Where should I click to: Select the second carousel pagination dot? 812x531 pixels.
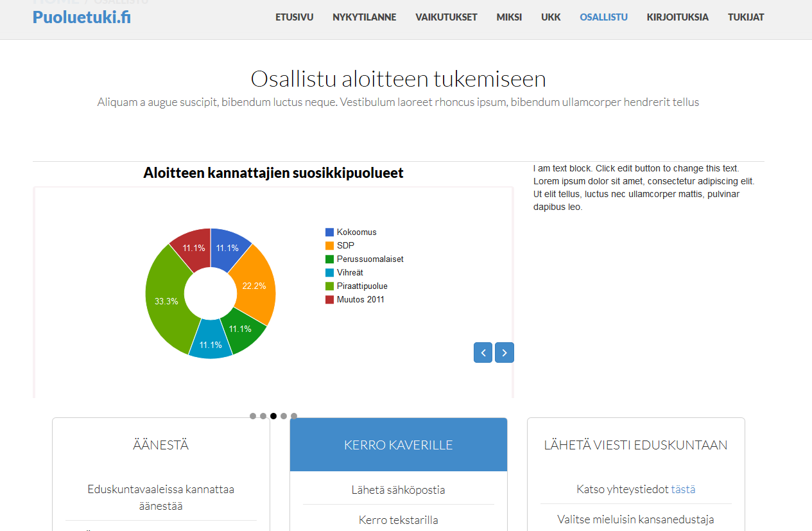(x=263, y=416)
